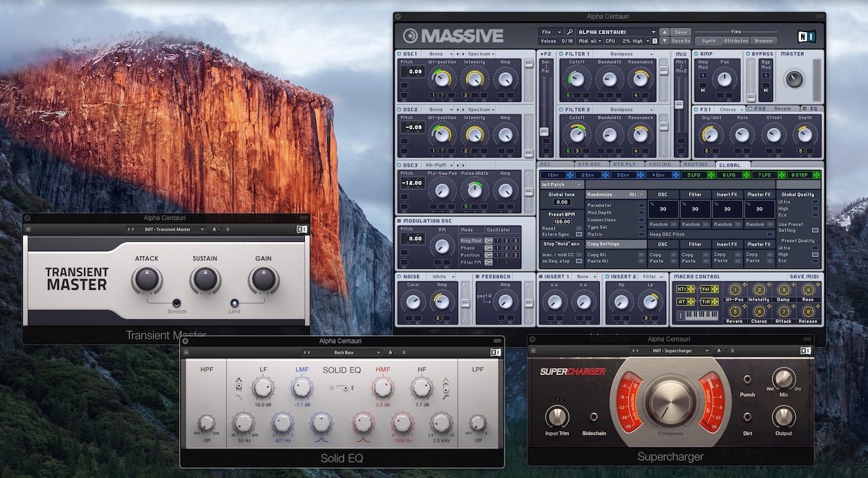Viewport: 868px width, 478px height.
Task: Toggle the Smooth switch in Transient Master
Action: (176, 303)
